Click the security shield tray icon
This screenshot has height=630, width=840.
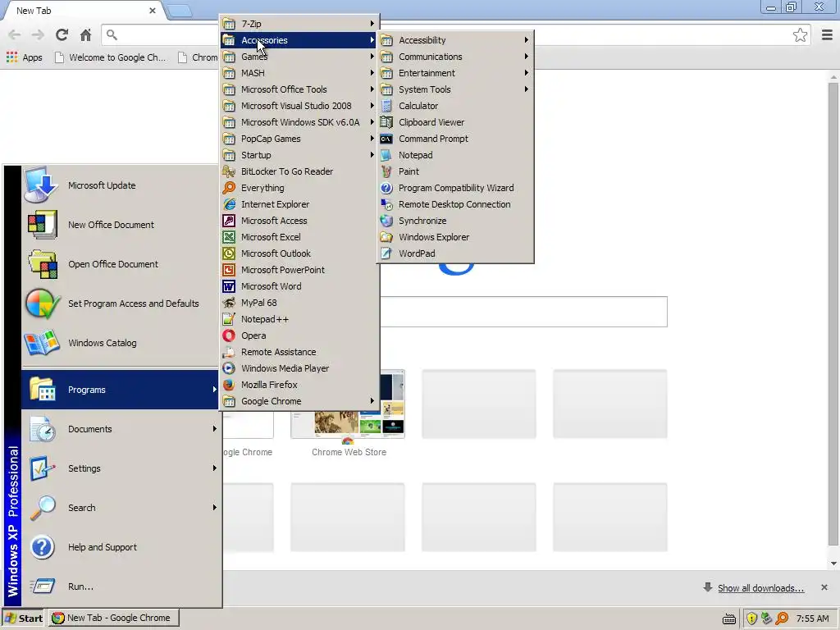(x=752, y=619)
